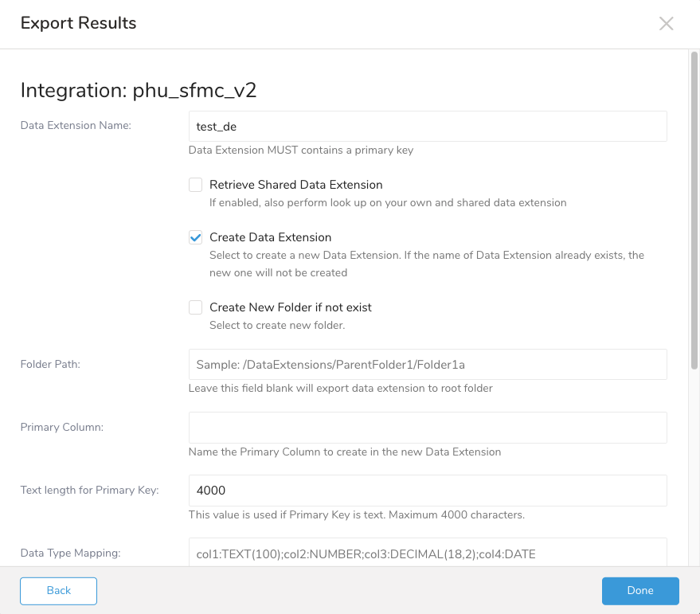Click the Data Extension Name field
This screenshot has width=700, height=614.
(428, 126)
